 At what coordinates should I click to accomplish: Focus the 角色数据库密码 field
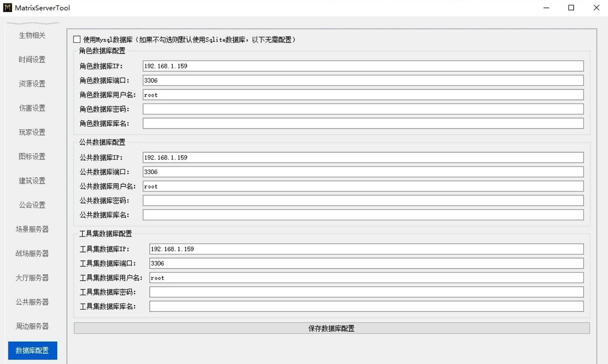363,109
